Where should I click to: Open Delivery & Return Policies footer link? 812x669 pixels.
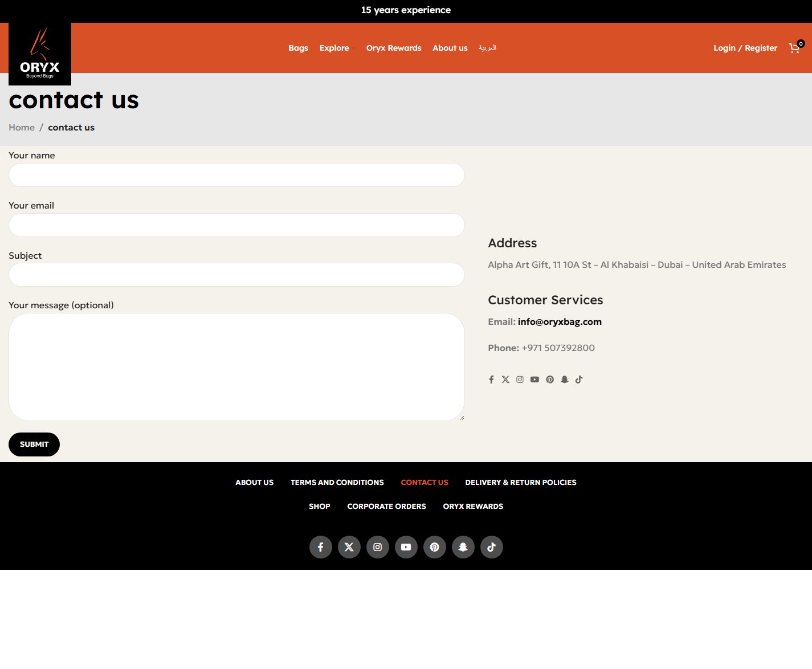click(521, 483)
